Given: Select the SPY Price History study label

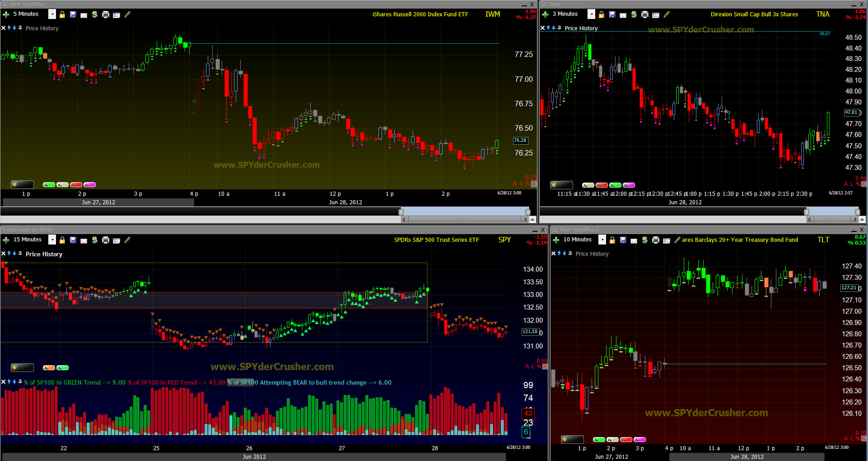Looking at the screenshot, I should [x=44, y=254].
